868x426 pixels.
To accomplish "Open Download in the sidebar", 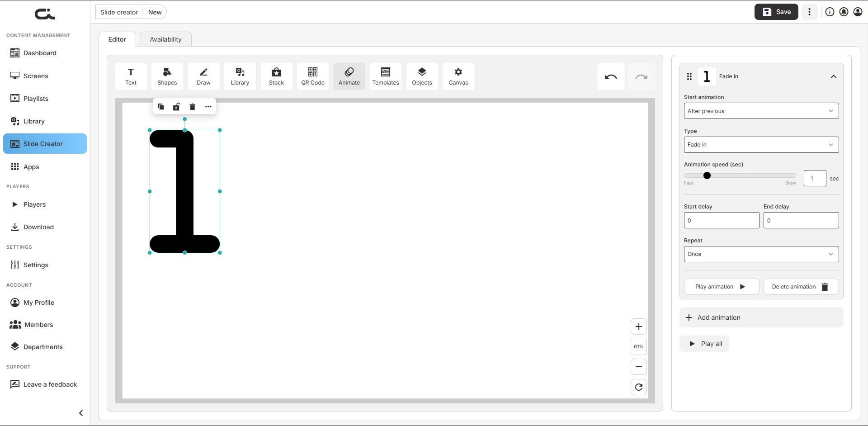I will point(45,227).
